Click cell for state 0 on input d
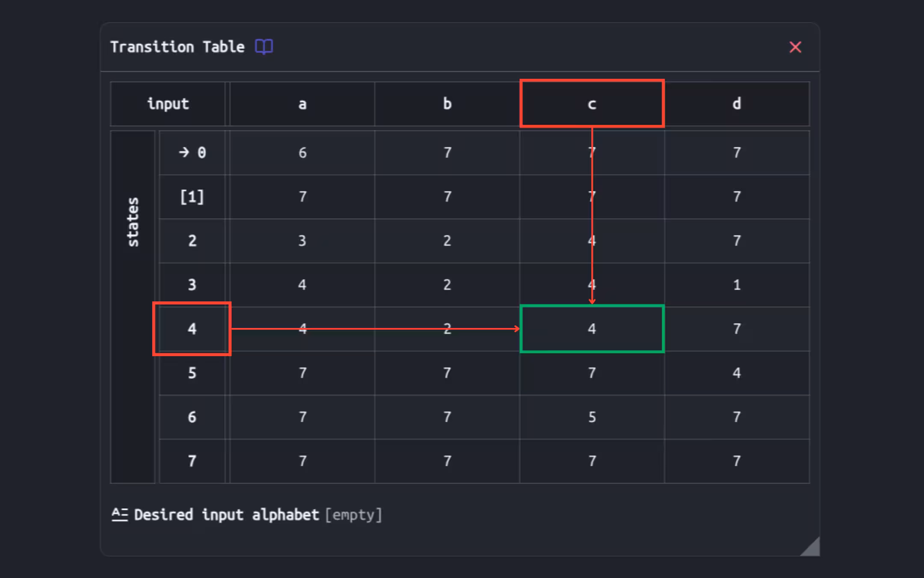The height and width of the screenshot is (578, 924). click(737, 152)
